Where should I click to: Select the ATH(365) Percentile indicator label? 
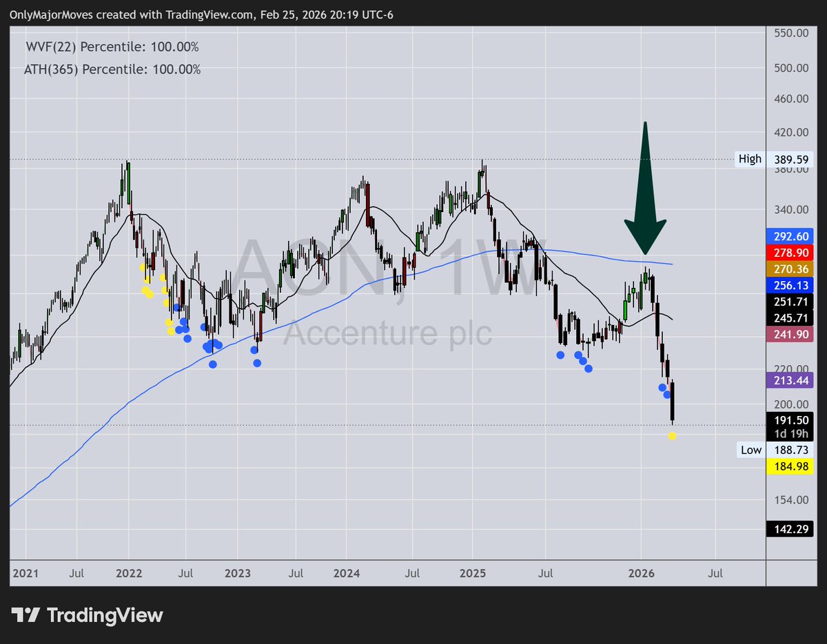113,70
